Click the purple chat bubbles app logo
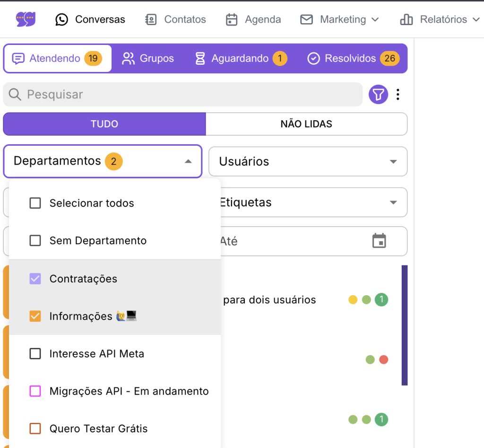 [26, 19]
